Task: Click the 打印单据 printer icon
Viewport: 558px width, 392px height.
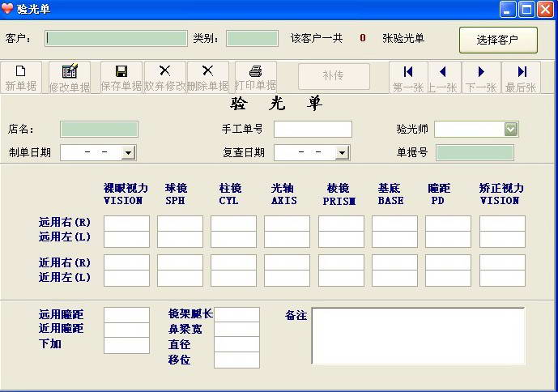Action: coord(255,70)
